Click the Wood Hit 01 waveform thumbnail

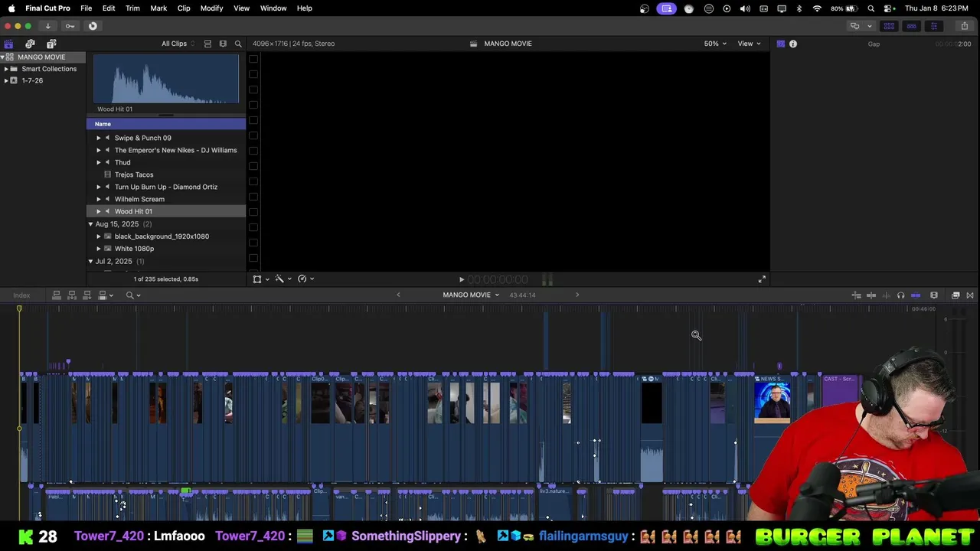[x=166, y=79]
